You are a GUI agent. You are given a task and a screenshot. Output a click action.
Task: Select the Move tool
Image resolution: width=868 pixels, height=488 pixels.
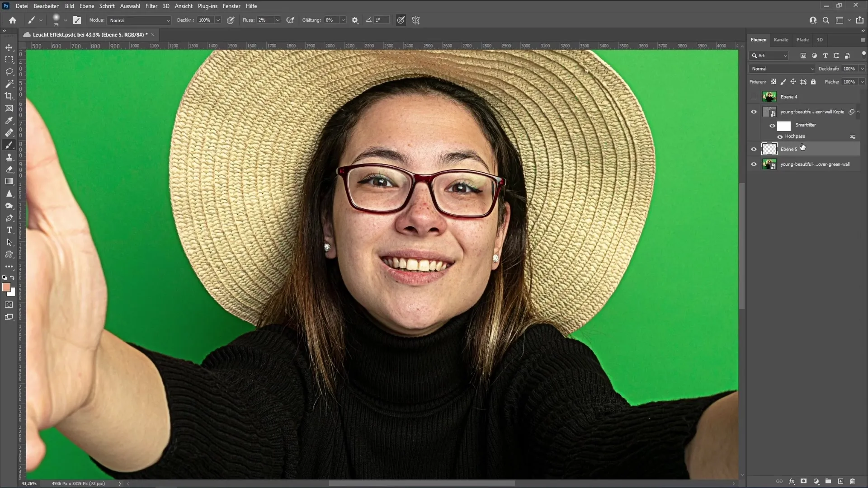(9, 47)
